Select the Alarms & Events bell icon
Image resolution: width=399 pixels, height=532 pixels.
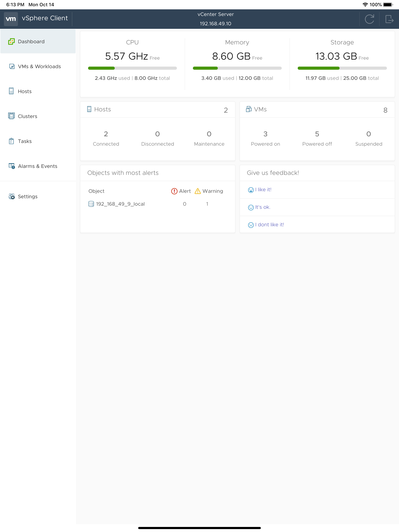(x=11, y=166)
